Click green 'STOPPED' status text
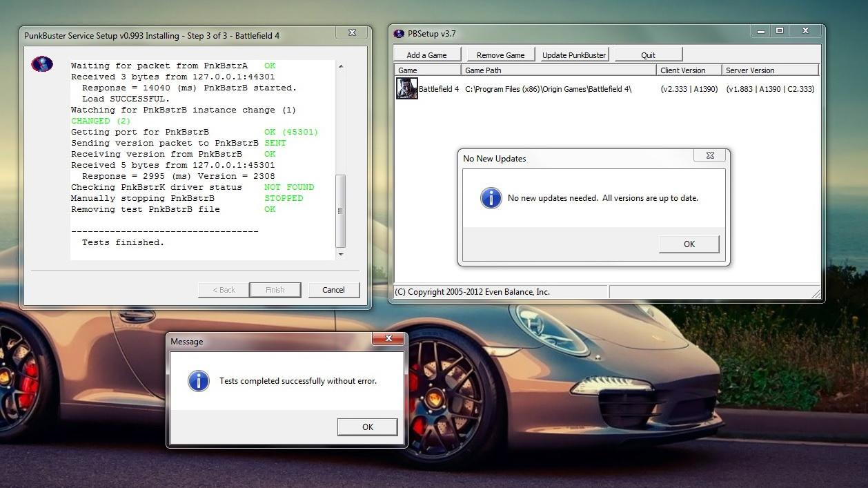868x488 pixels. [284, 198]
